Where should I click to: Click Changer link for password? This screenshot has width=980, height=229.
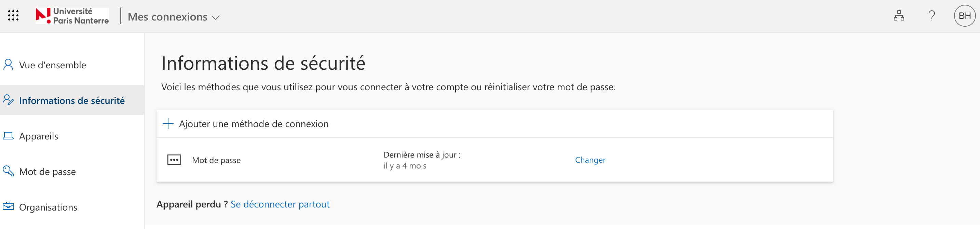pyautogui.click(x=590, y=160)
